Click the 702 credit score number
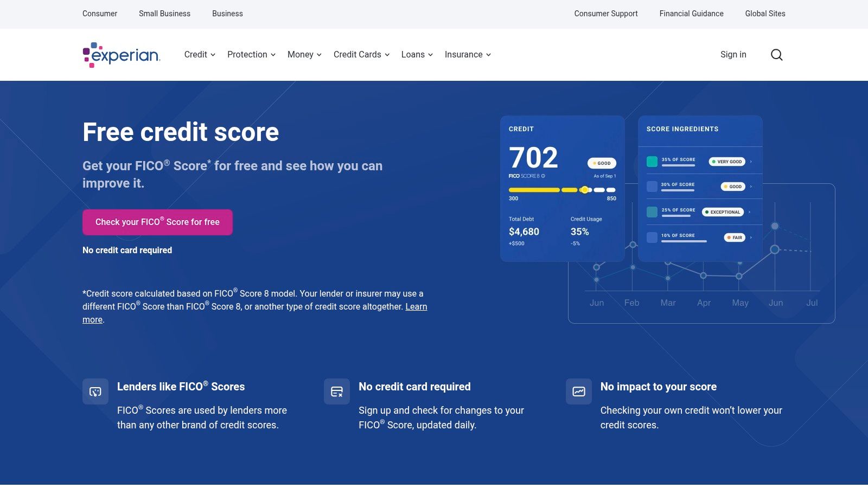This screenshot has width=868, height=488. point(533,158)
